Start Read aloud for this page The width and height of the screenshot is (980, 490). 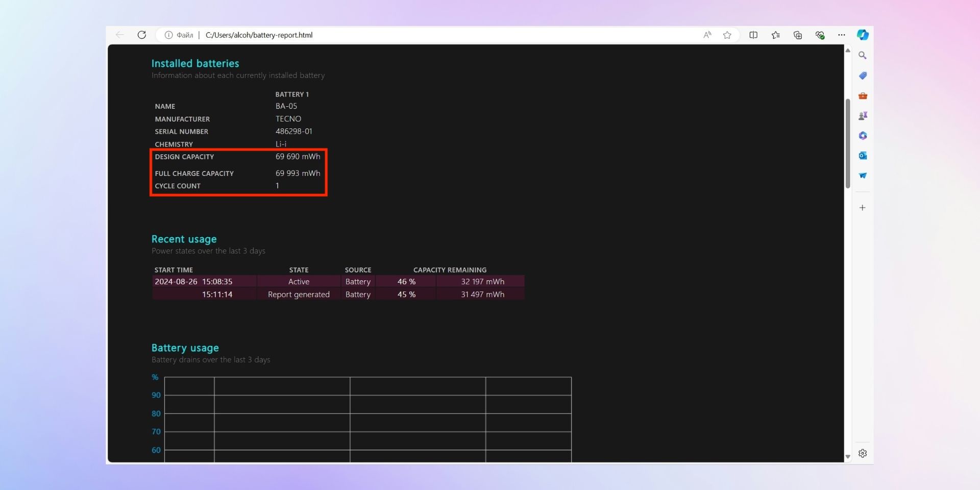click(x=707, y=35)
